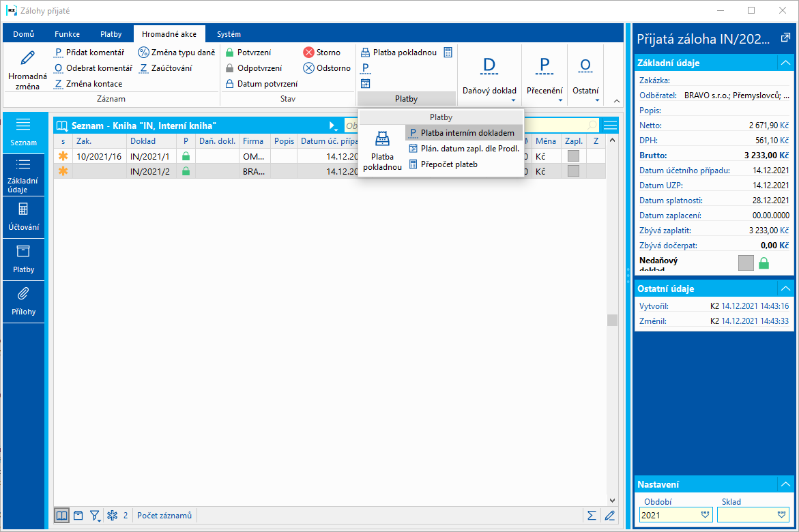
Task: Pop out Přijatá záloha panel
Action: pos(785,38)
